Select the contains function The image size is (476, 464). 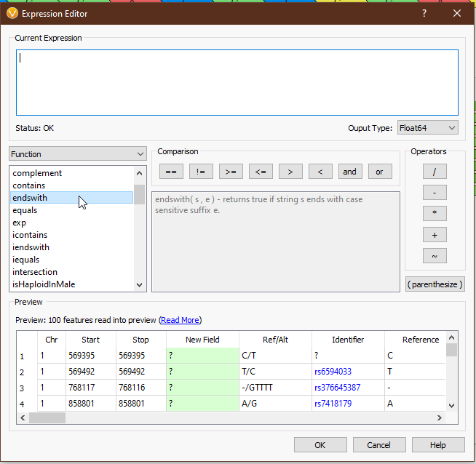coord(71,185)
